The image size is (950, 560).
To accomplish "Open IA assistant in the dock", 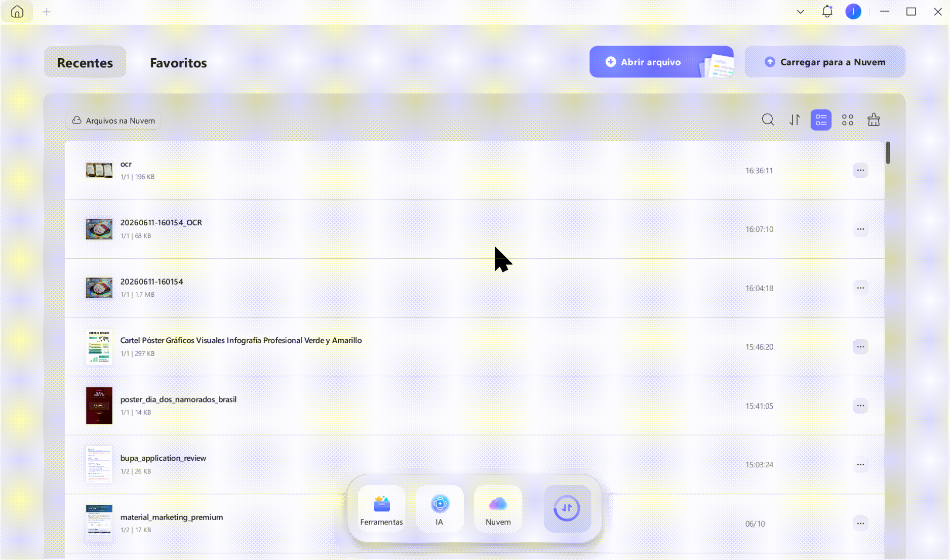I will (440, 508).
